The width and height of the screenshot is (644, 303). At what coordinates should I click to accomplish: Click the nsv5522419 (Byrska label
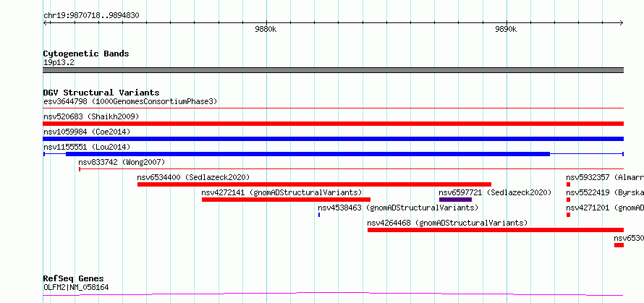[x=605, y=192]
